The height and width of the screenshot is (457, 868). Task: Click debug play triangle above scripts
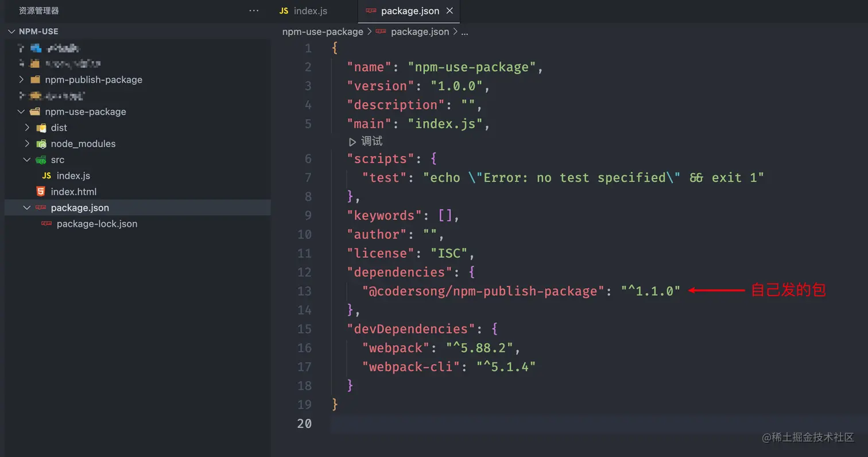[352, 141]
